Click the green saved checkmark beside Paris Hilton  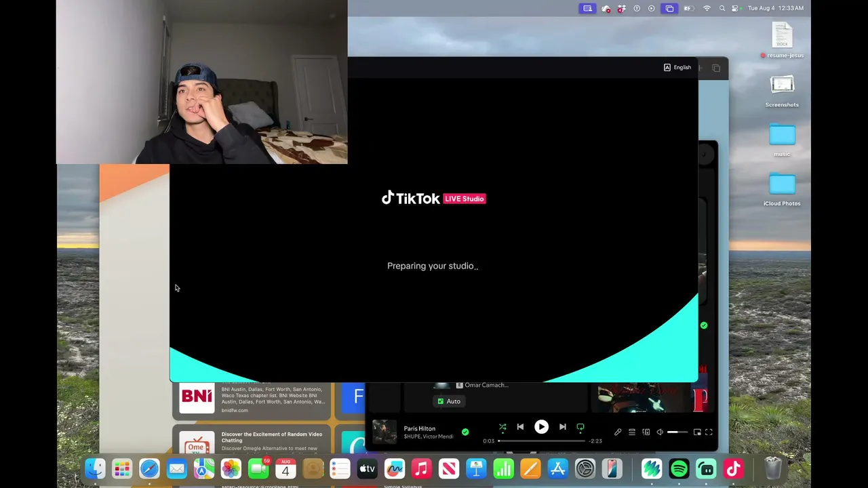coord(465,432)
